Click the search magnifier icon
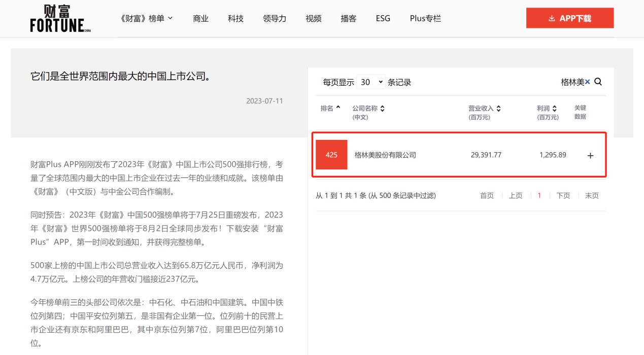The image size is (644, 355). [x=598, y=82]
